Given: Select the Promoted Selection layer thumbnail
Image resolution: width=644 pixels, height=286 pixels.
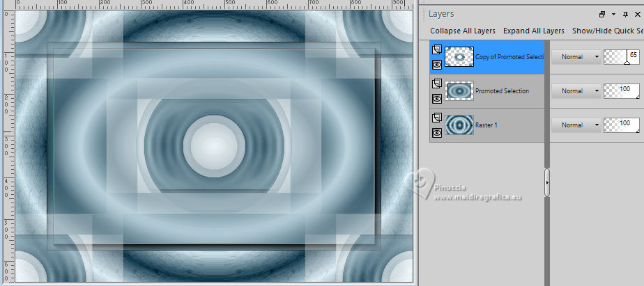Looking at the screenshot, I should point(459,91).
